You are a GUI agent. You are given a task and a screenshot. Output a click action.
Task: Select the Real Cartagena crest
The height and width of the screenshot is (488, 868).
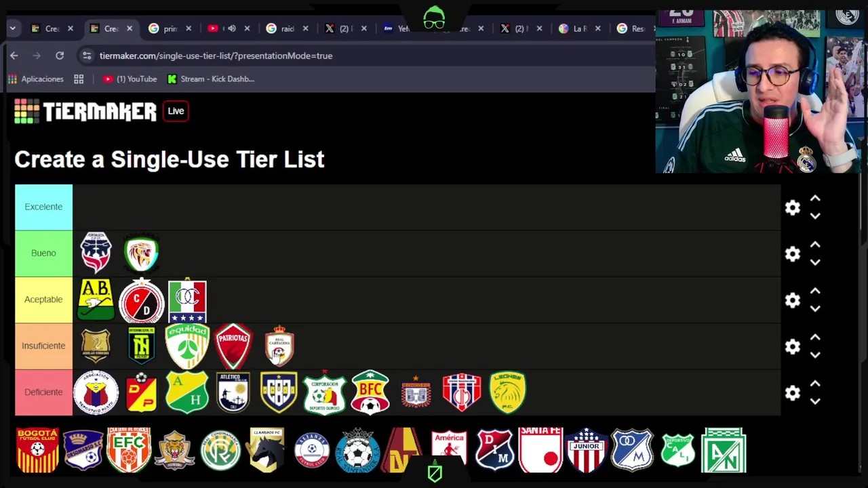(279, 346)
